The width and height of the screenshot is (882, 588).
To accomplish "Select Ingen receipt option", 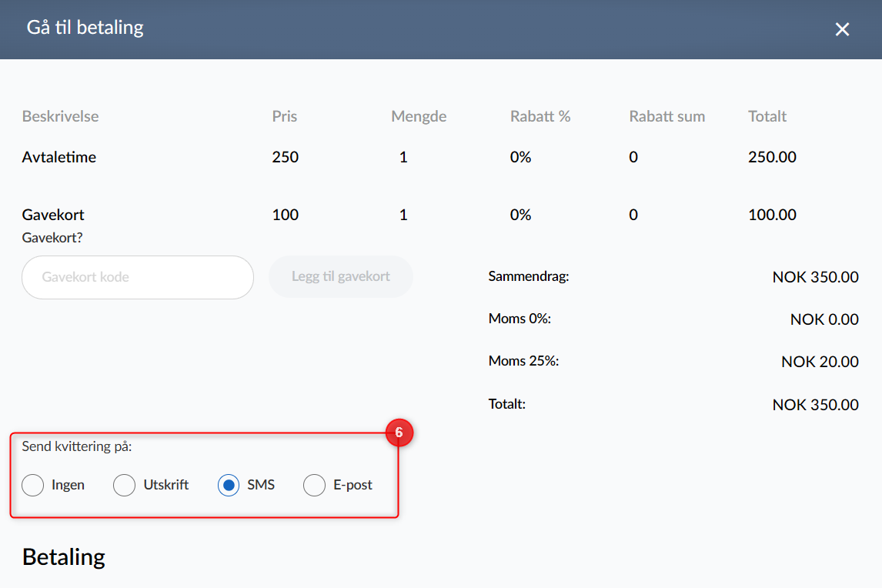I will click(x=33, y=486).
